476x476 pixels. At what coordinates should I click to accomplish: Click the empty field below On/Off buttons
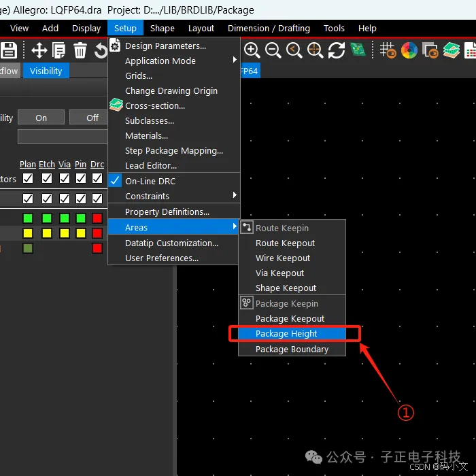click(x=63, y=136)
